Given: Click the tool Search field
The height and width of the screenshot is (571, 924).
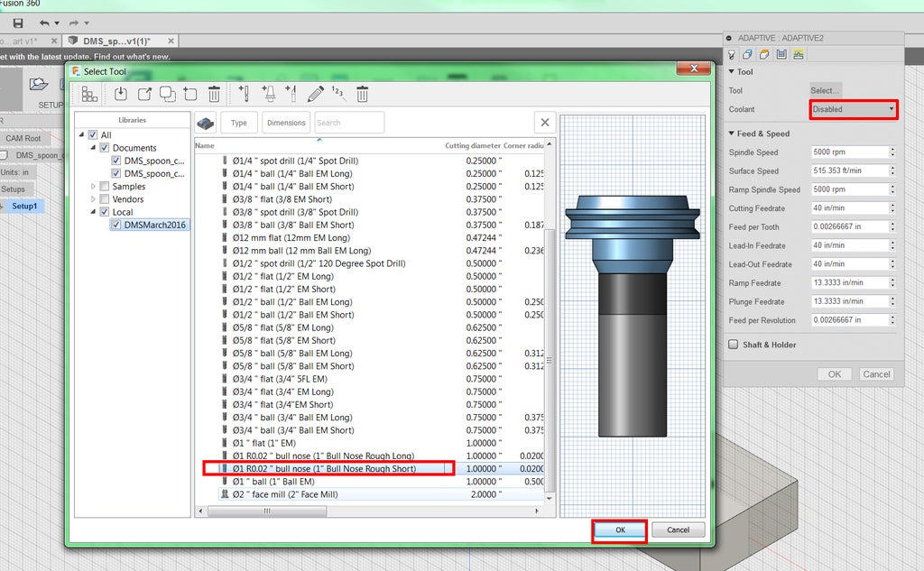Looking at the screenshot, I should coord(348,123).
